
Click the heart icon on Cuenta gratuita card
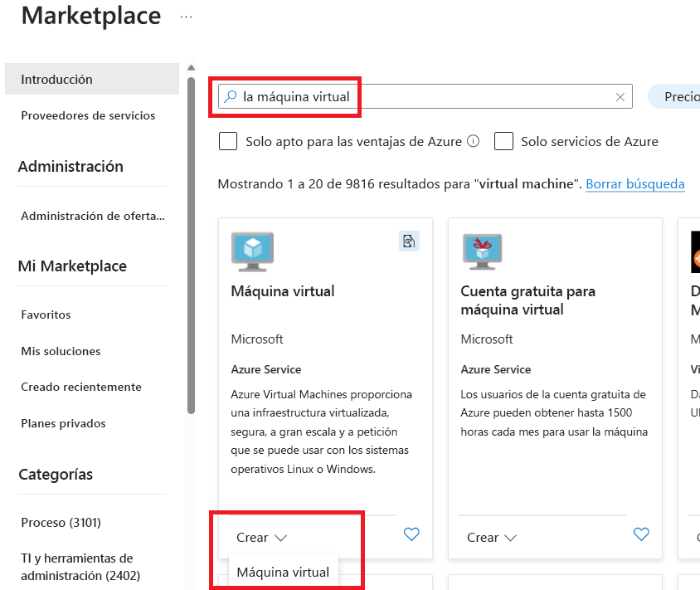[x=641, y=537]
